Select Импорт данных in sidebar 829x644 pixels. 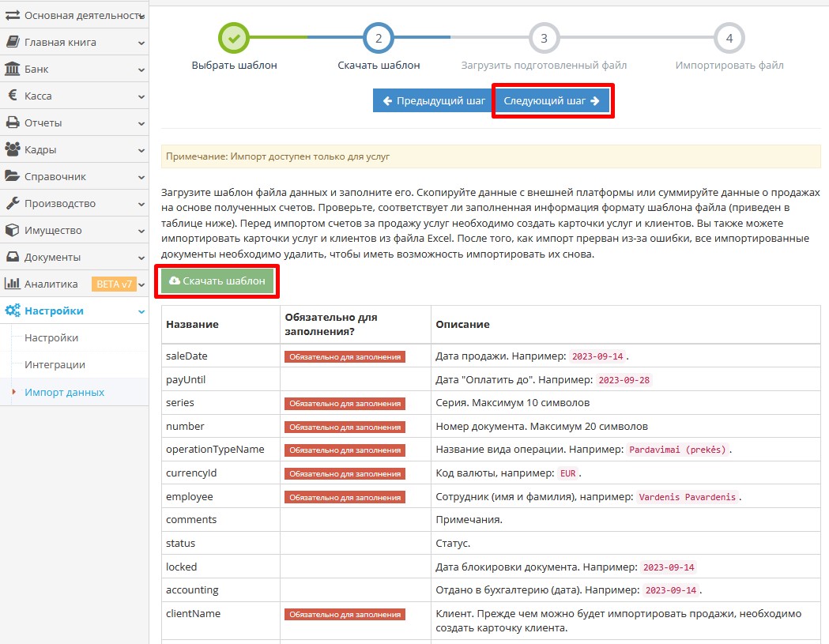pyautogui.click(x=64, y=392)
